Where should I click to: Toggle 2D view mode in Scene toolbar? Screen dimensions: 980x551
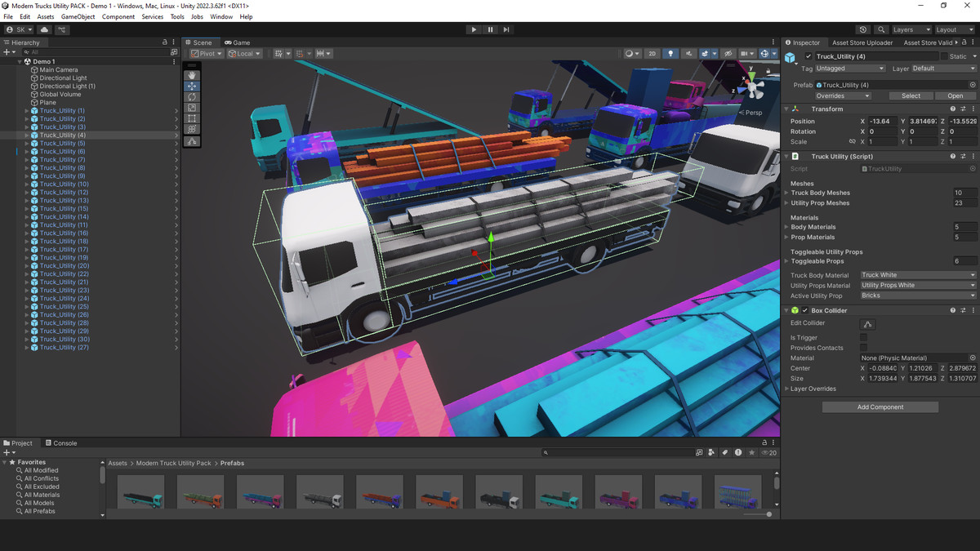[652, 54]
